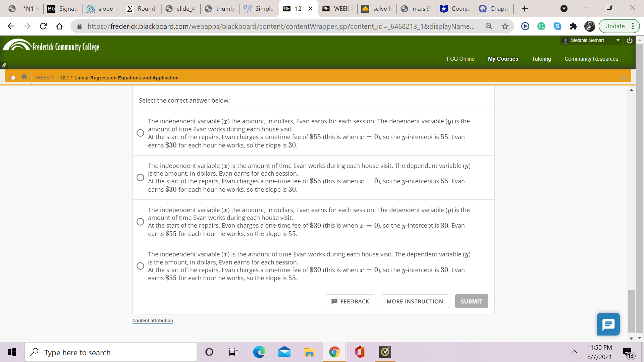
Task: Open the My Courses menu
Action: click(503, 59)
